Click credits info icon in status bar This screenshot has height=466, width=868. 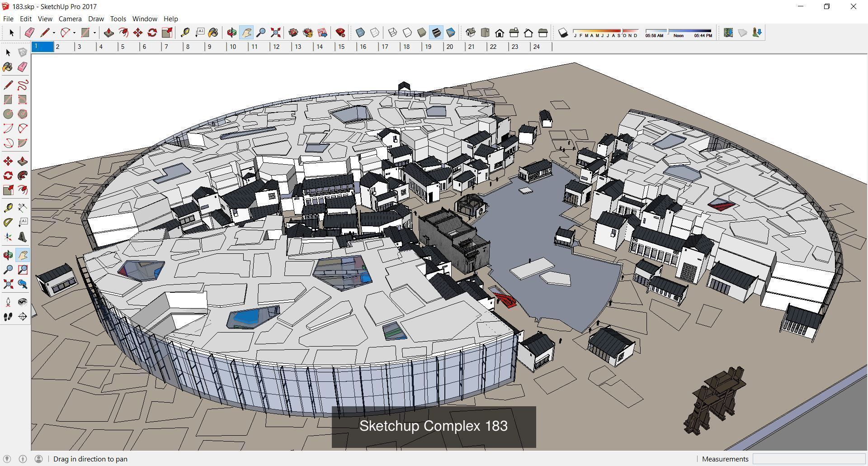(x=23, y=459)
